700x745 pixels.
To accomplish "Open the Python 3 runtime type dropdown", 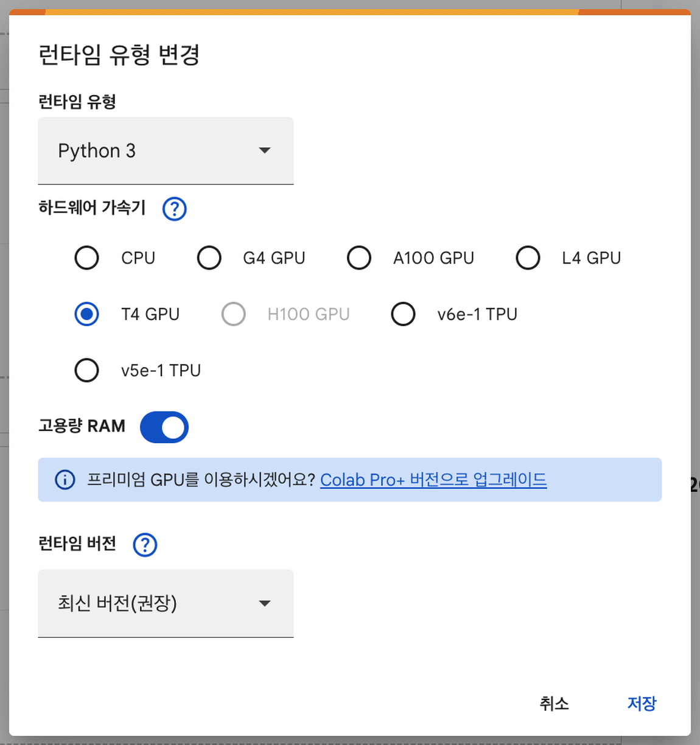I will click(x=166, y=151).
